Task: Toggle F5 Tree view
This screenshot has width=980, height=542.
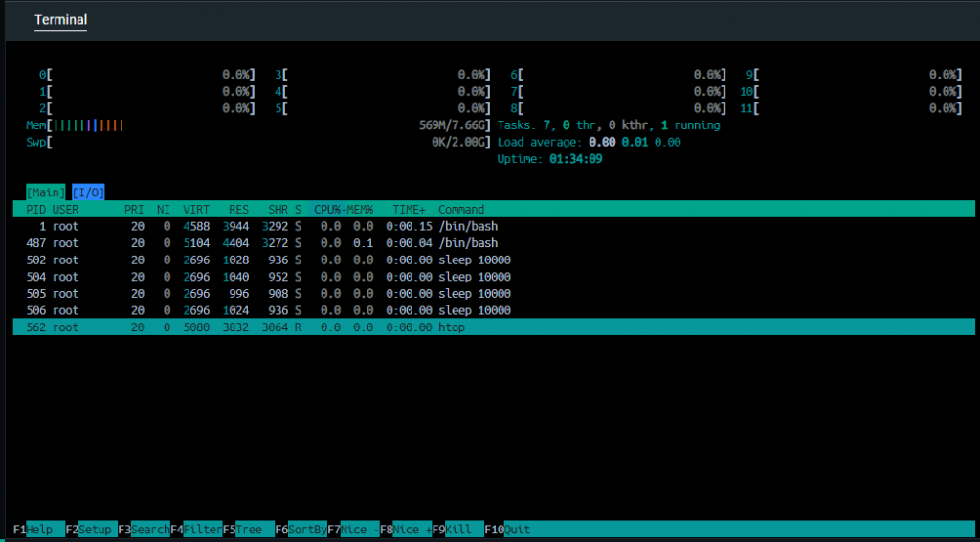Action: click(x=249, y=530)
